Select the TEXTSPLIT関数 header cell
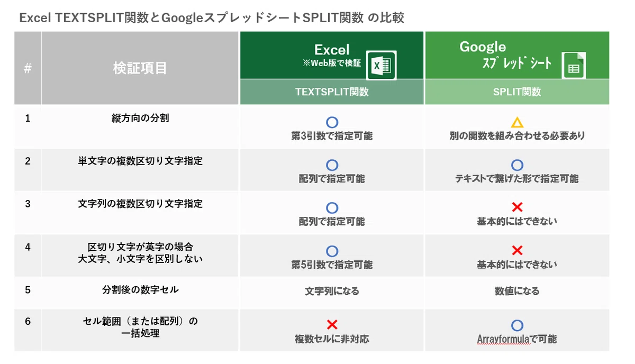The image size is (635, 364). pyautogui.click(x=332, y=92)
